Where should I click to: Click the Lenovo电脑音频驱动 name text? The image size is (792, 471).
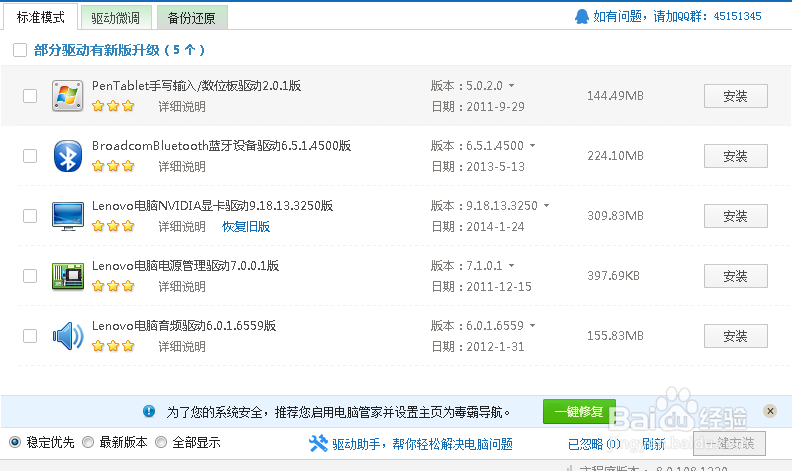[x=184, y=325]
